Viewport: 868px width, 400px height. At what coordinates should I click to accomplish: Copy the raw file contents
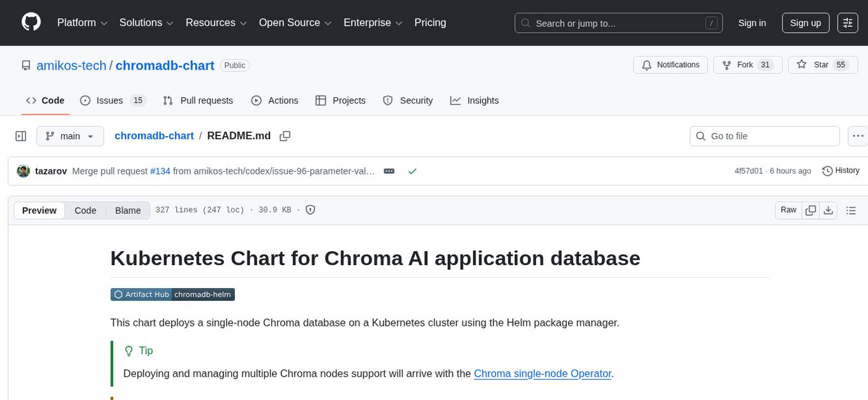click(811, 210)
